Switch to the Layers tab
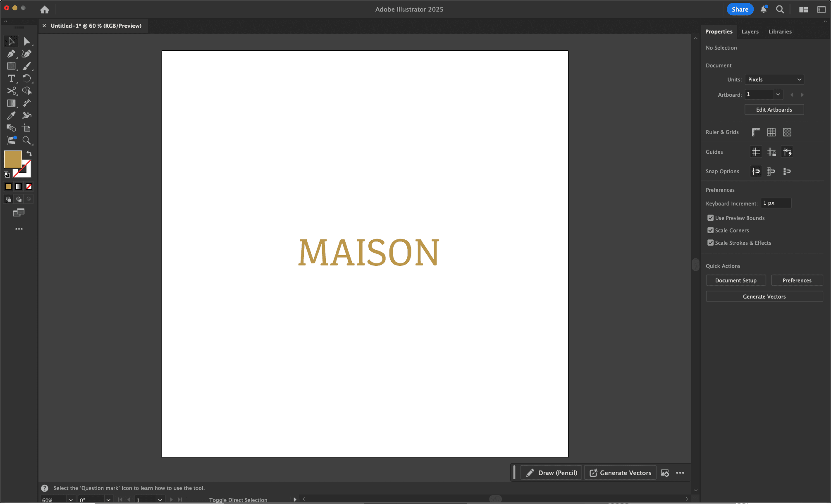831x504 pixels. coord(750,32)
